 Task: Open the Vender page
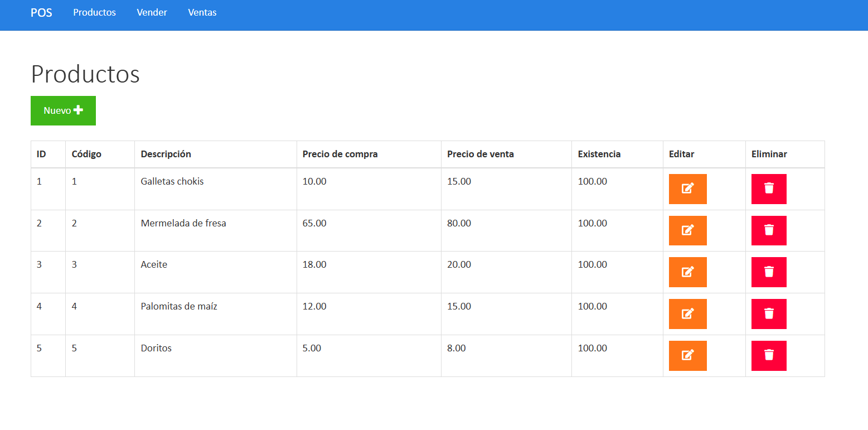click(152, 12)
